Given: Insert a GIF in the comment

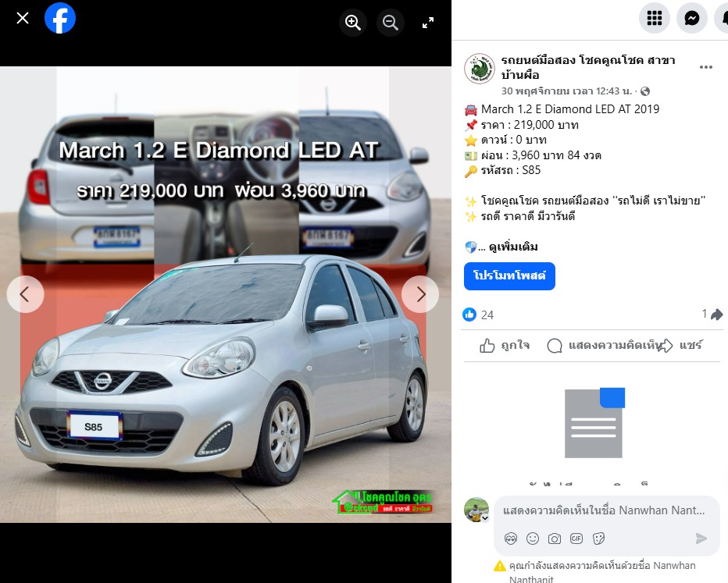Looking at the screenshot, I should pos(576,539).
